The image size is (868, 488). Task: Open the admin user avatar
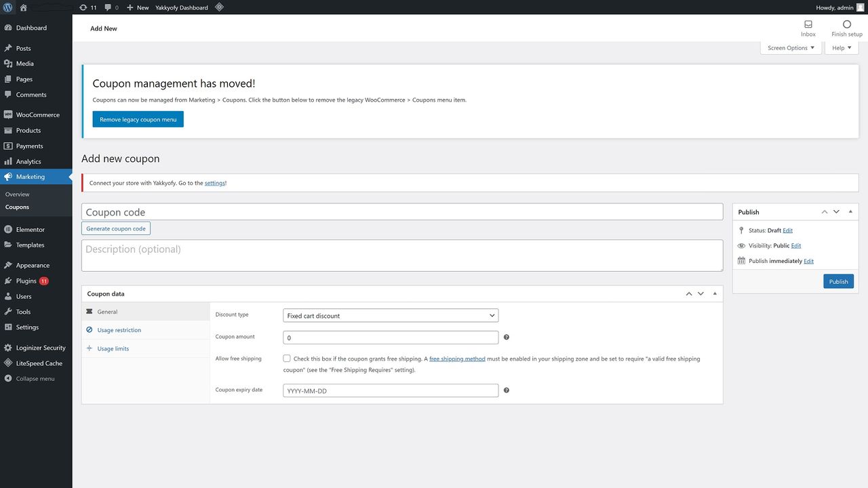[x=861, y=7]
